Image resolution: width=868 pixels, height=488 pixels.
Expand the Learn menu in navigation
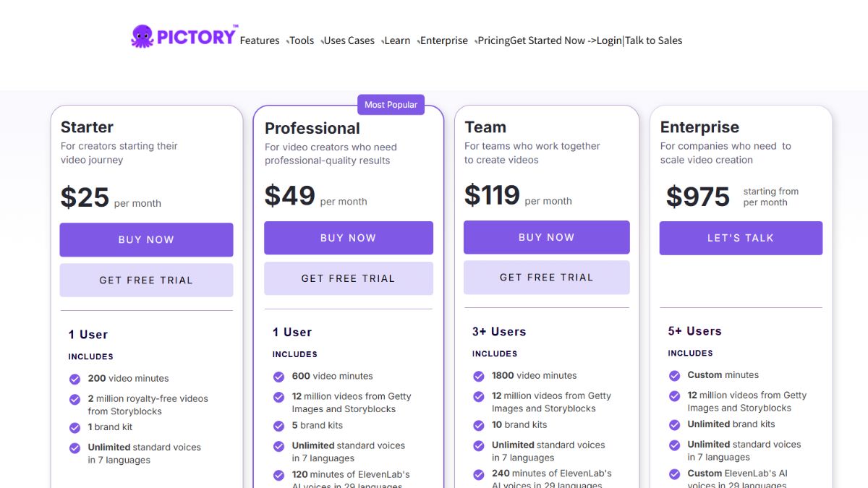397,40
